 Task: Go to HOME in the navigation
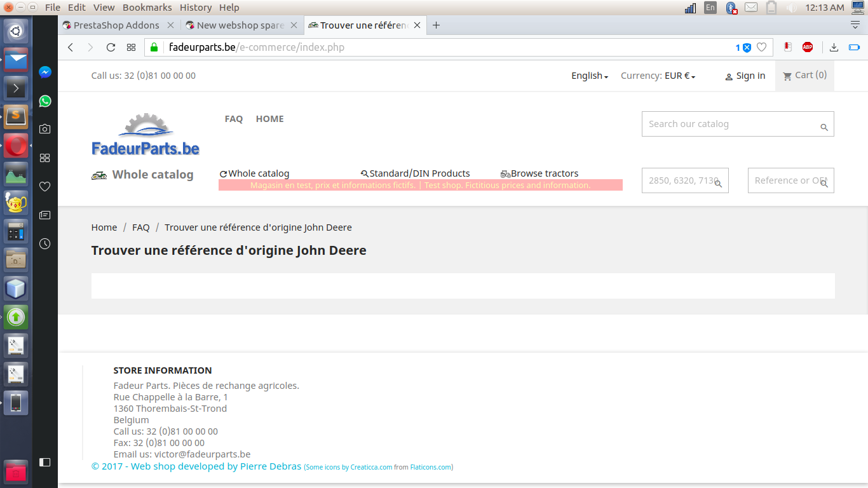270,119
